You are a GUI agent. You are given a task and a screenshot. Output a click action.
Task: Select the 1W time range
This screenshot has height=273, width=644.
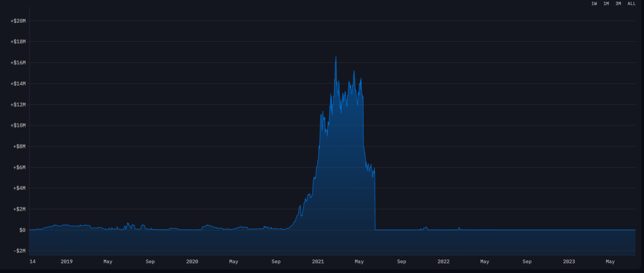(594, 4)
